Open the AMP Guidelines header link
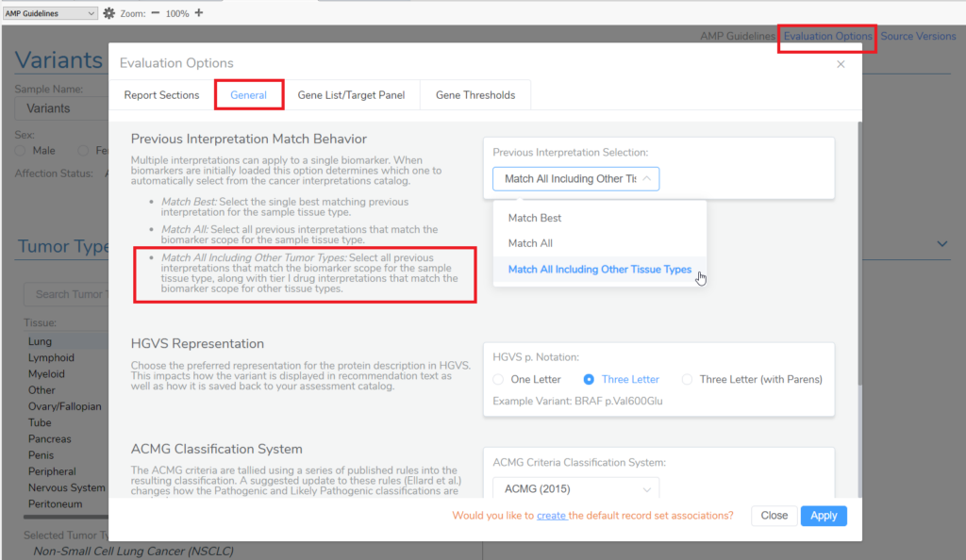Image resolution: width=966 pixels, height=560 pixels. [x=738, y=37]
